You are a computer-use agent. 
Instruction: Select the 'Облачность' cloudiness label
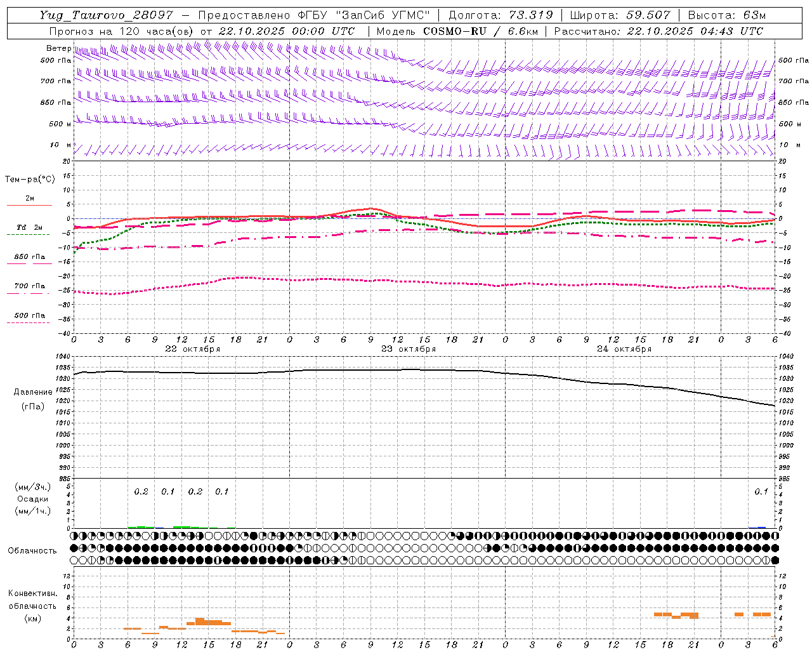point(32,551)
